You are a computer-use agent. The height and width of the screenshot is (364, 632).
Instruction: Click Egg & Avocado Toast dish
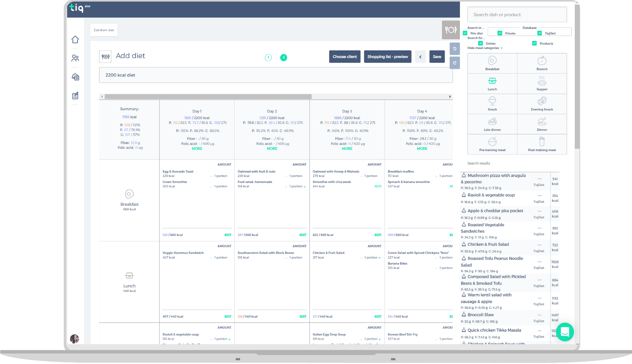pos(178,172)
